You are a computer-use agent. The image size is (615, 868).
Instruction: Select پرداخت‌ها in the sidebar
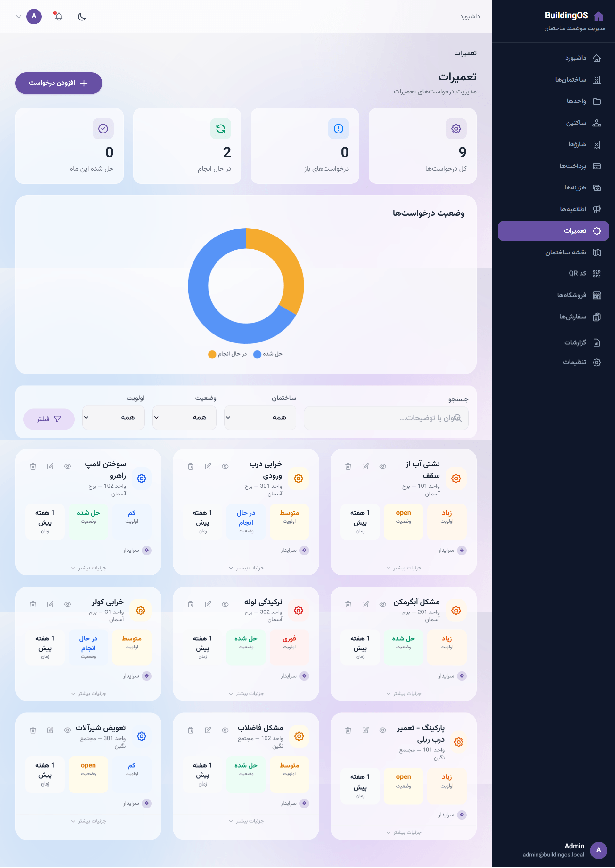pos(553,166)
